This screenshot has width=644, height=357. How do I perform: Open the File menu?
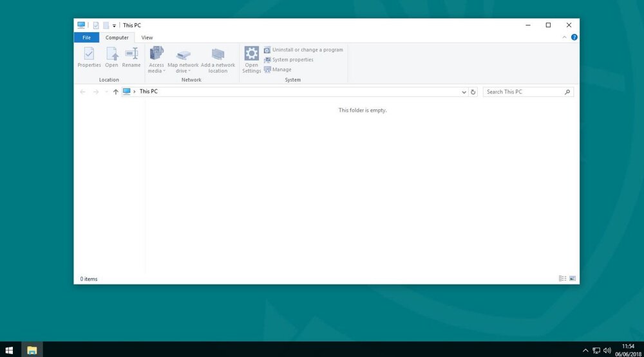[x=87, y=37]
